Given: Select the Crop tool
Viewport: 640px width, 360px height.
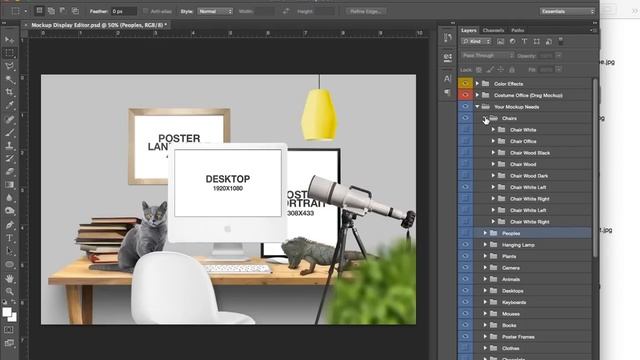Looking at the screenshot, I should pyautogui.click(x=9, y=92).
